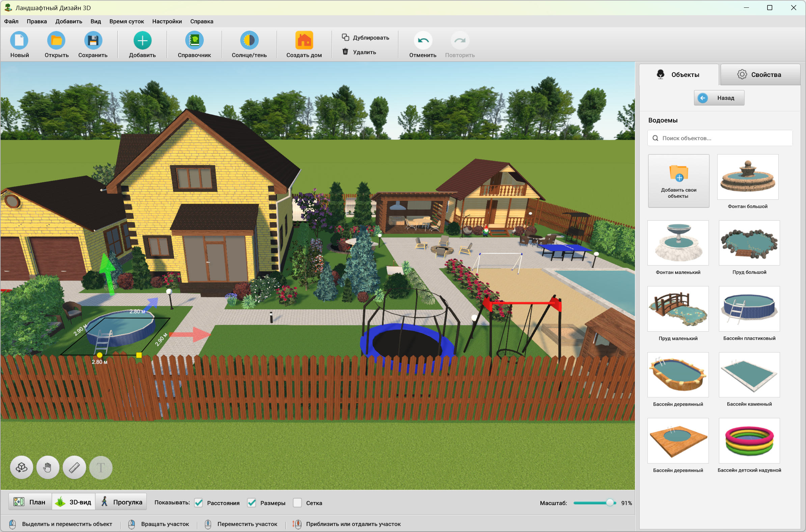This screenshot has height=532, width=806.
Task: Switch to the План view tab
Action: [30, 502]
